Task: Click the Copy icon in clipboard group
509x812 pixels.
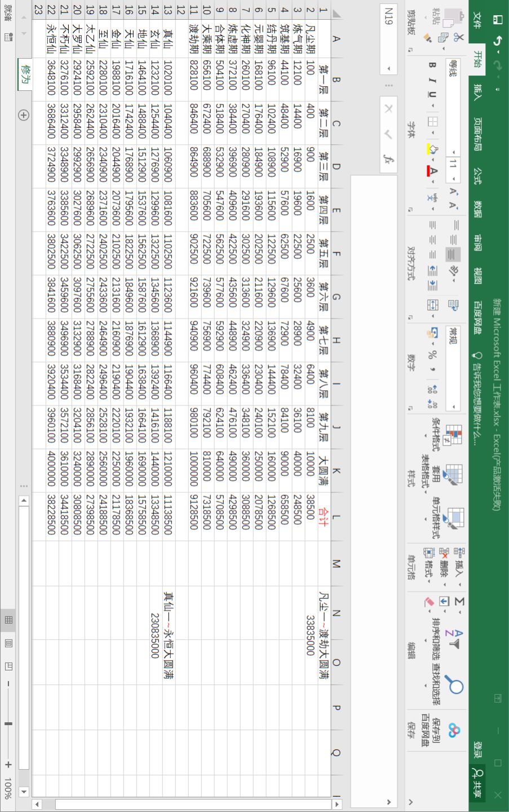Action: click(444, 38)
